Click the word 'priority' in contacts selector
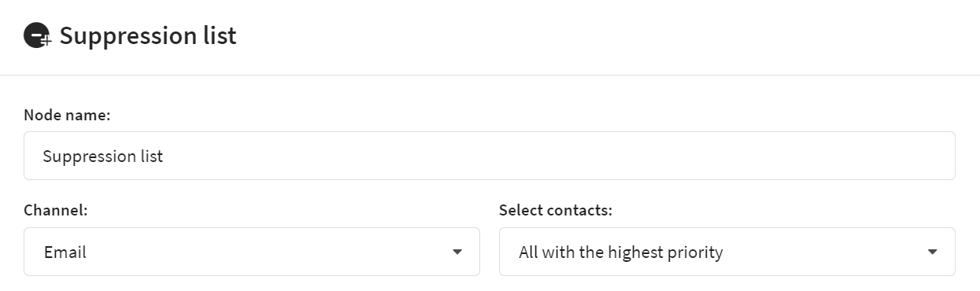This screenshot has width=980, height=291. coord(695,253)
